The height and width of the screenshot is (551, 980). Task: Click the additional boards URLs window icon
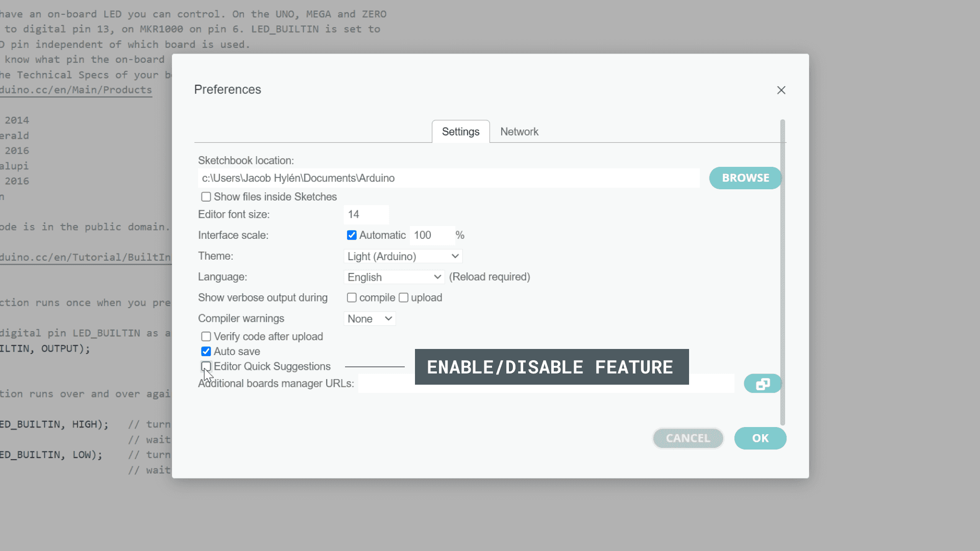(x=763, y=384)
